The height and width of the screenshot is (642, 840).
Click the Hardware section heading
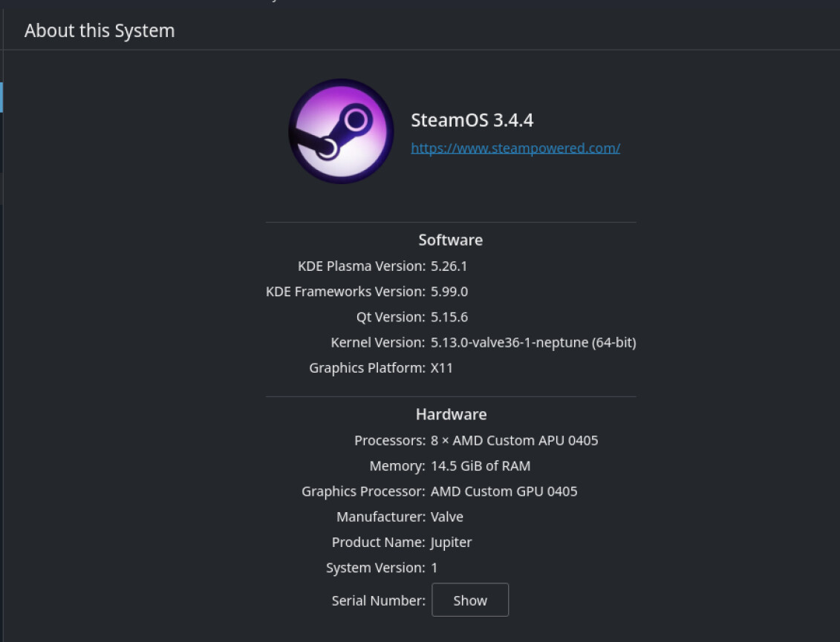[x=451, y=414]
